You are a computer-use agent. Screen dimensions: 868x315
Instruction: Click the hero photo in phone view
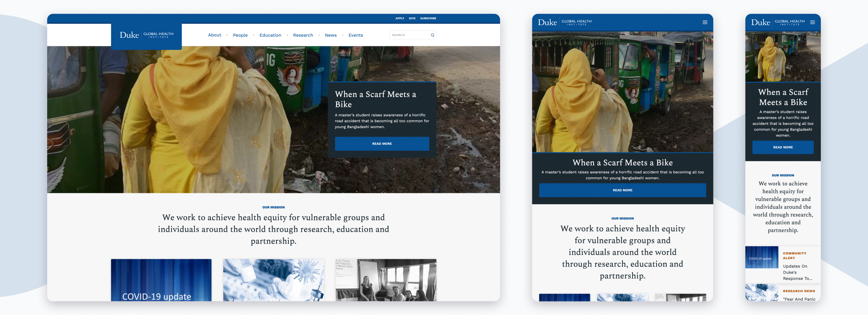point(783,57)
